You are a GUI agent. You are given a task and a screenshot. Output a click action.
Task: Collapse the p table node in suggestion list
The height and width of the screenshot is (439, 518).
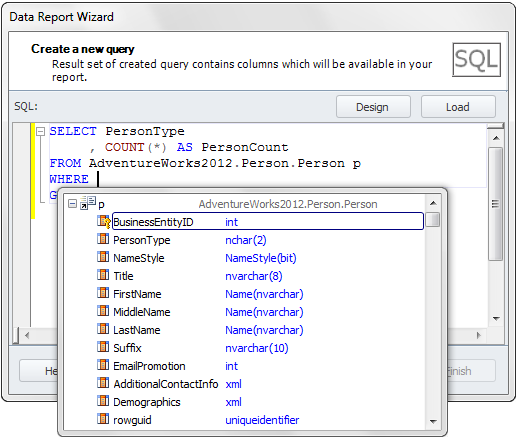72,203
